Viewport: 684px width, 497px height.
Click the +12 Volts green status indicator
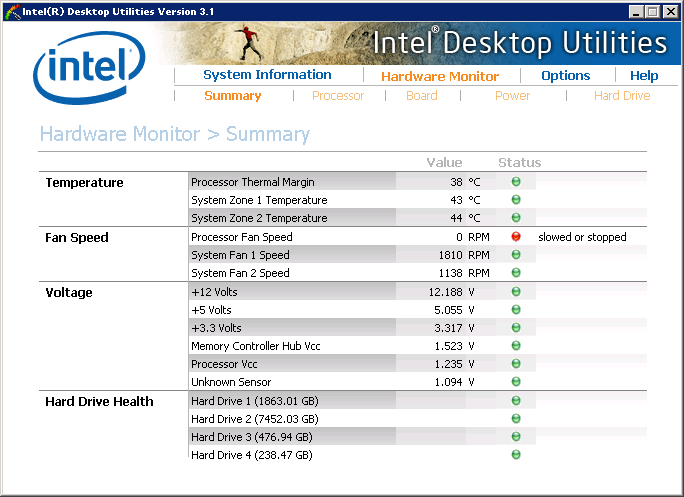pos(516,292)
